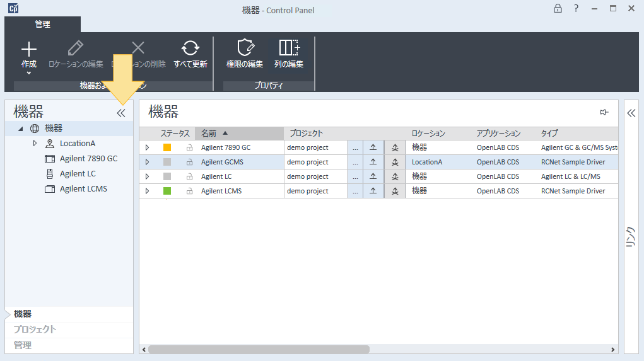Click offline launch icon in Agilent LCMS row
Image resolution: width=644 pixels, height=361 pixels.
coord(395,191)
